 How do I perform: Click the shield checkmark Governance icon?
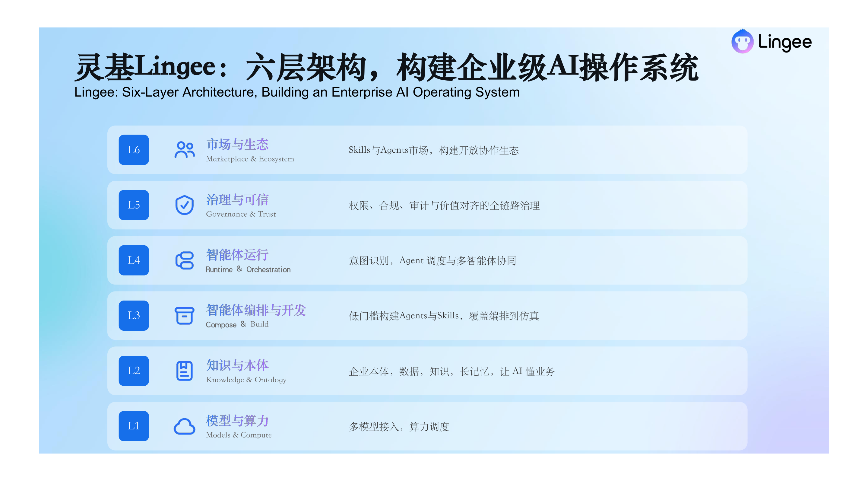pyautogui.click(x=185, y=205)
